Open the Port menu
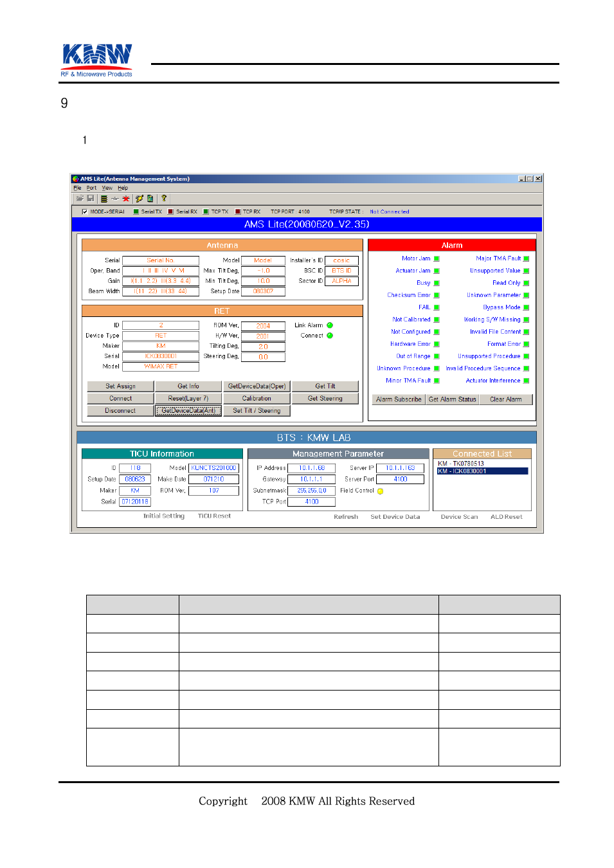This screenshot has height=868, width=614. click(x=92, y=188)
